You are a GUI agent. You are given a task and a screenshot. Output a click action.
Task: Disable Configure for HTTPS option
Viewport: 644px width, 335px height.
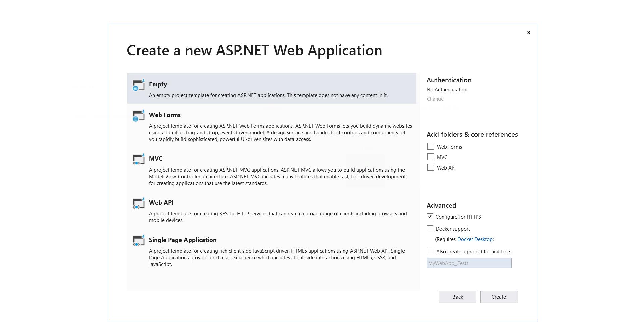pos(430,217)
